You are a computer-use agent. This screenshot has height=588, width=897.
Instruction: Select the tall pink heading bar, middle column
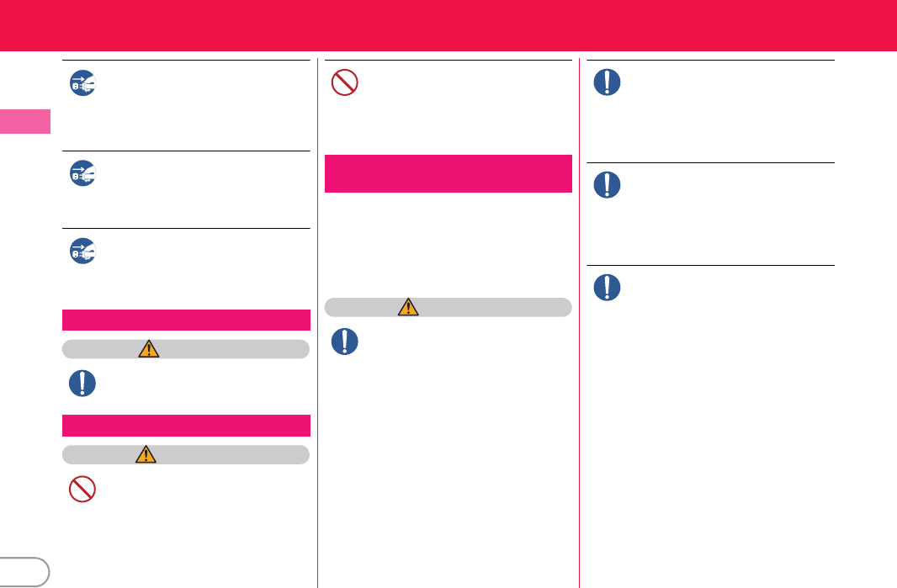448,173
